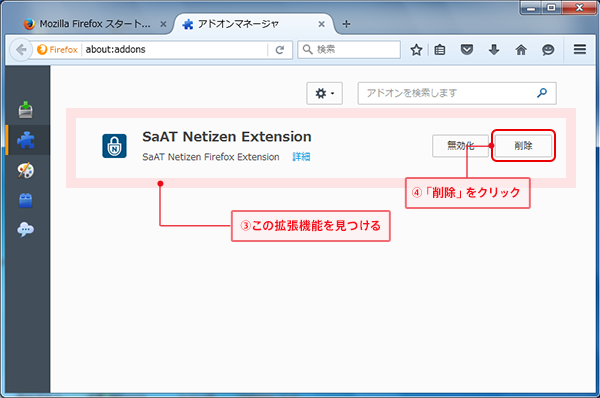Open the Plugins brick sidebar category
The image size is (600, 398).
tap(26, 200)
